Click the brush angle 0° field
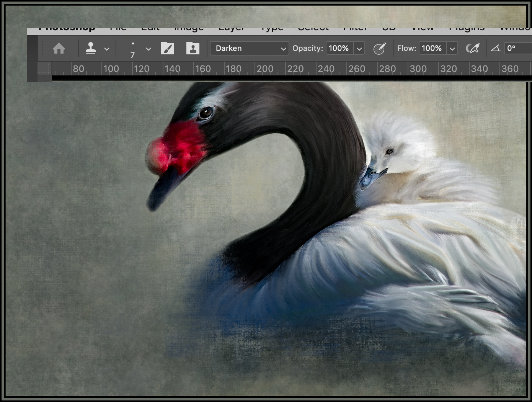532x402 pixels. (517, 49)
